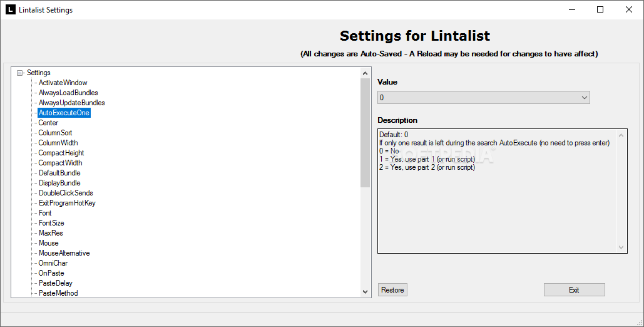Select the MaxRes setting

point(51,233)
